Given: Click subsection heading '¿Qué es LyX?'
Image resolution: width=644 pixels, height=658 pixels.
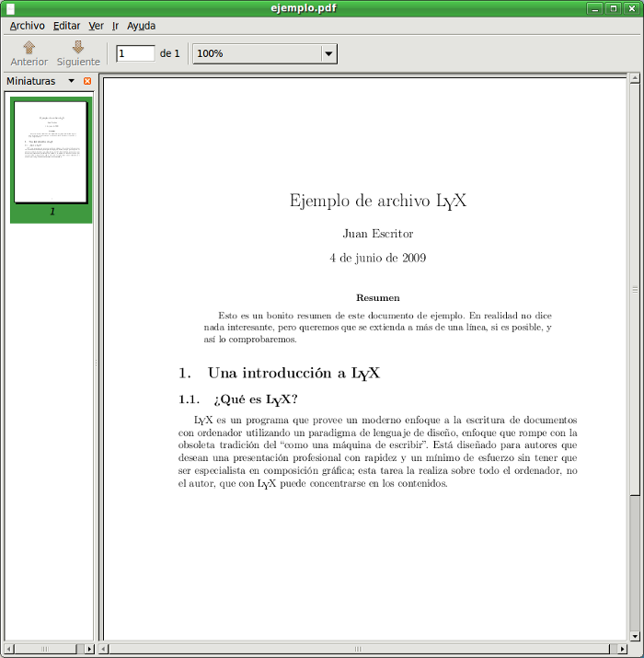Looking at the screenshot, I should pos(256,399).
